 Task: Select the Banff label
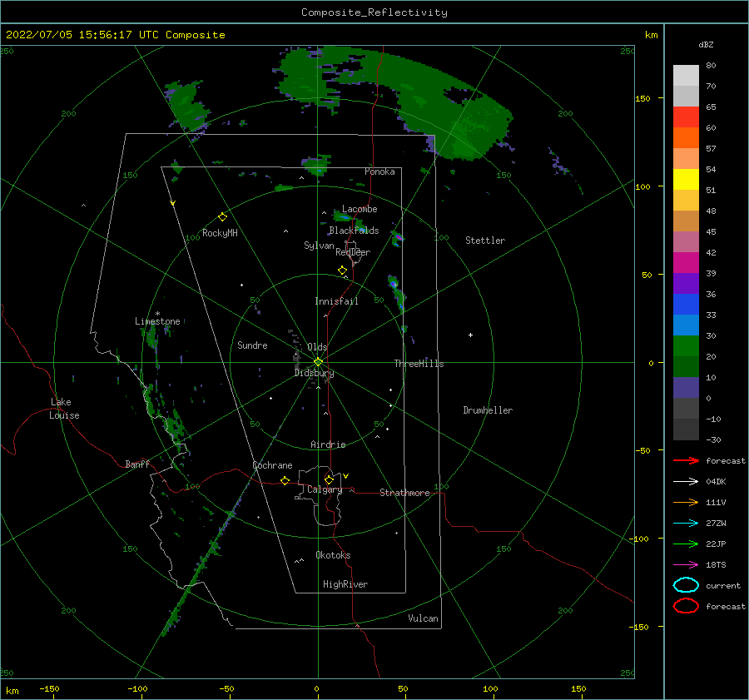137,464
